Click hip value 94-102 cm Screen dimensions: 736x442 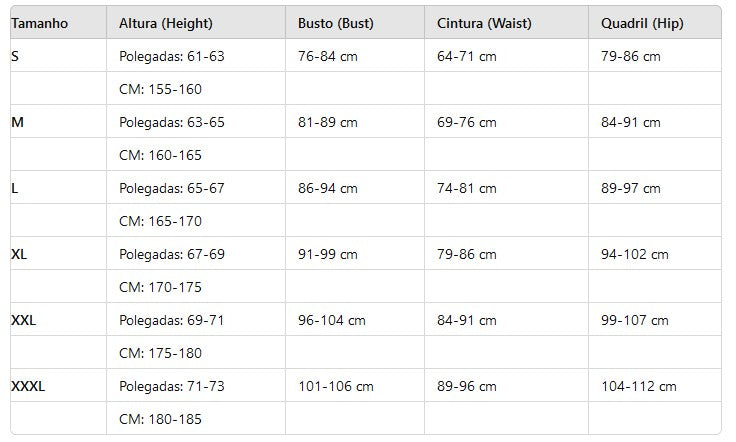coord(635,254)
